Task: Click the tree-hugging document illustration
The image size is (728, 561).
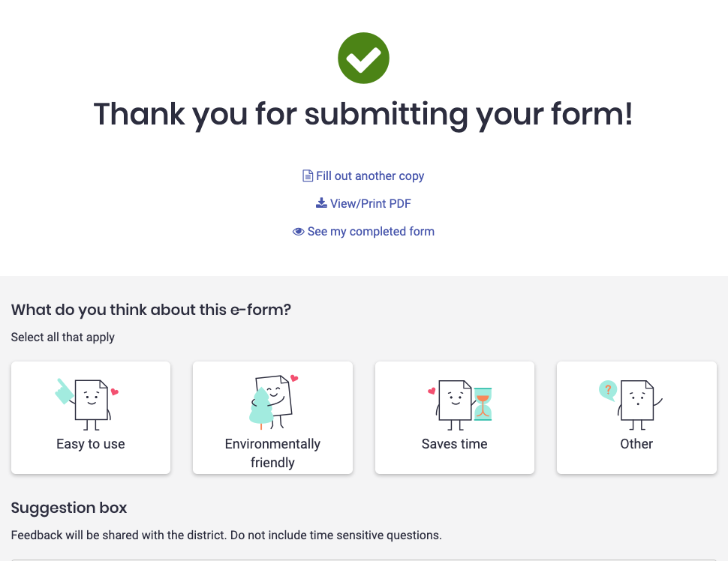Action: (273, 402)
